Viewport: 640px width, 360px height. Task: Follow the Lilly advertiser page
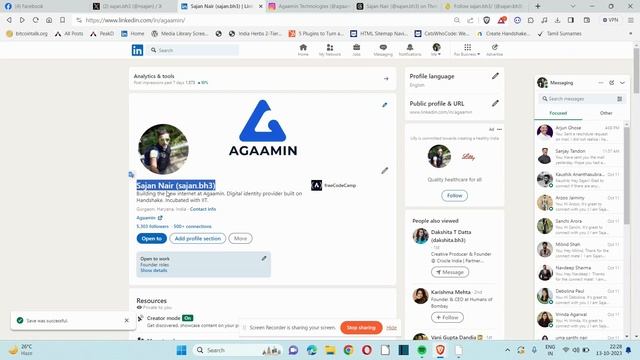tap(454, 196)
